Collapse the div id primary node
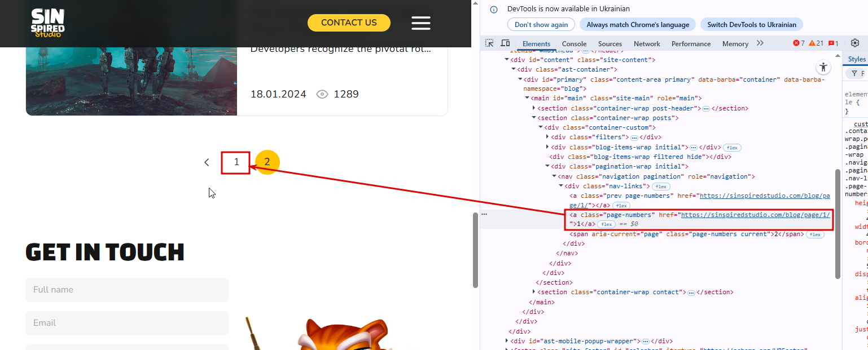This screenshot has width=868, height=350. click(520, 79)
